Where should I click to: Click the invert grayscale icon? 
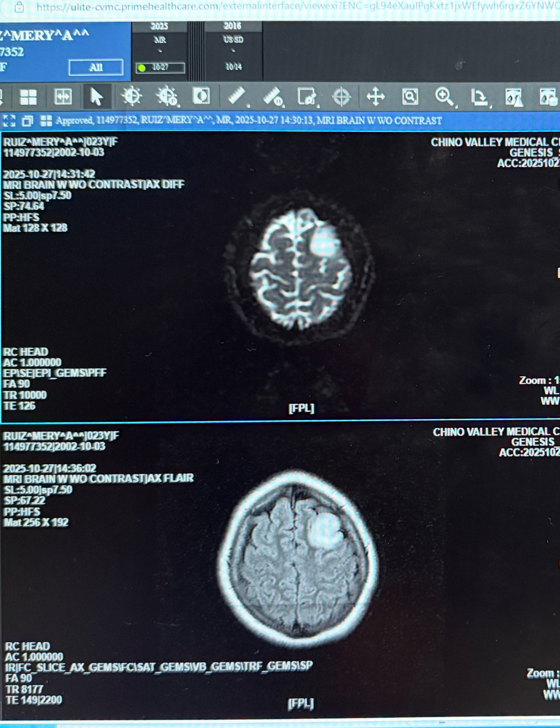pyautogui.click(x=201, y=96)
